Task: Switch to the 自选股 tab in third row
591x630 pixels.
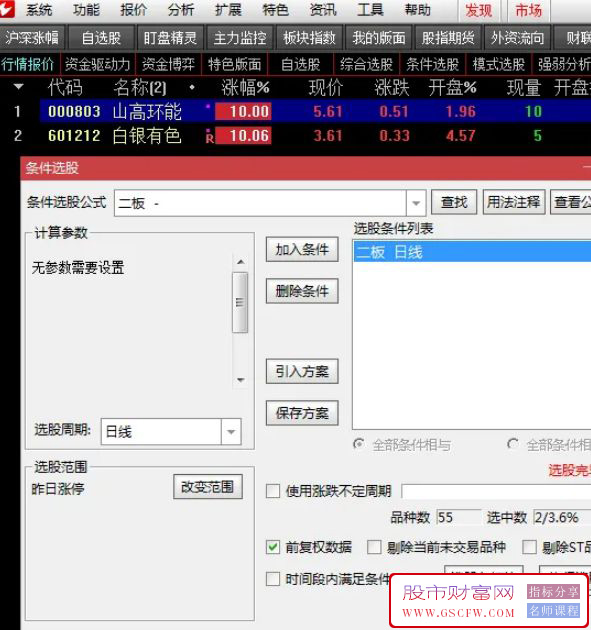Action: pos(301,64)
